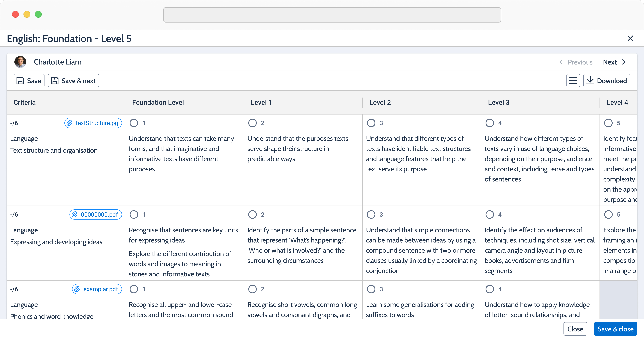This screenshot has width=644, height=339.
Task: Select score 4 for Expressing and developing ideas
Action: point(490,215)
